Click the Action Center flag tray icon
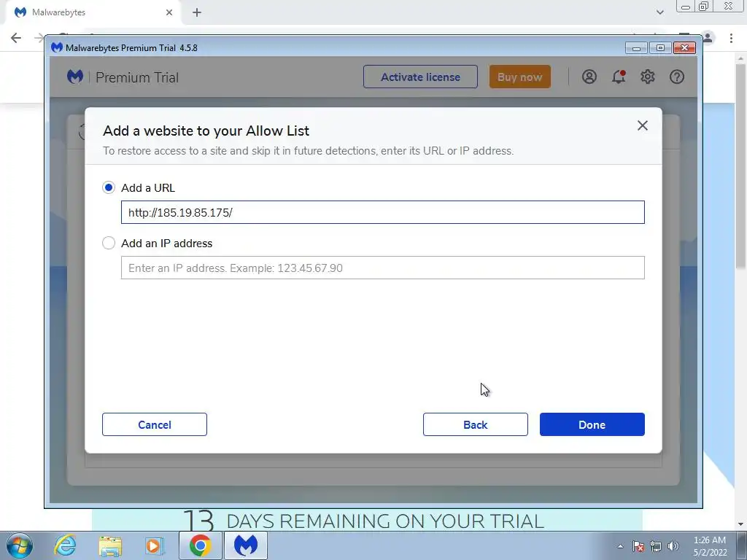Screen dimensions: 747x560 [638, 546]
